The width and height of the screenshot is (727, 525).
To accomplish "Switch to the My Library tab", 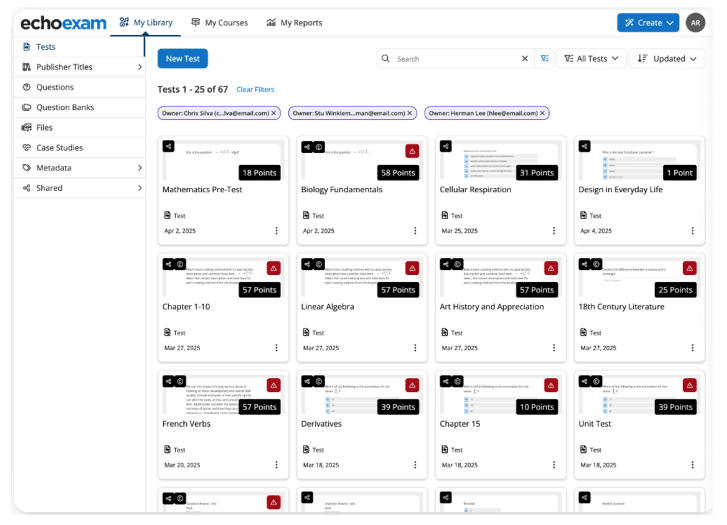I will (146, 22).
